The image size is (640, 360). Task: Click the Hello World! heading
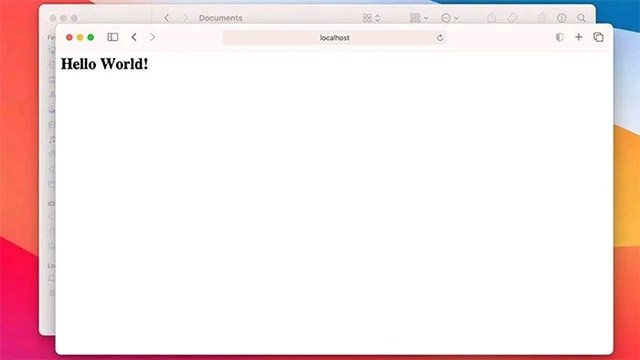[x=104, y=64]
